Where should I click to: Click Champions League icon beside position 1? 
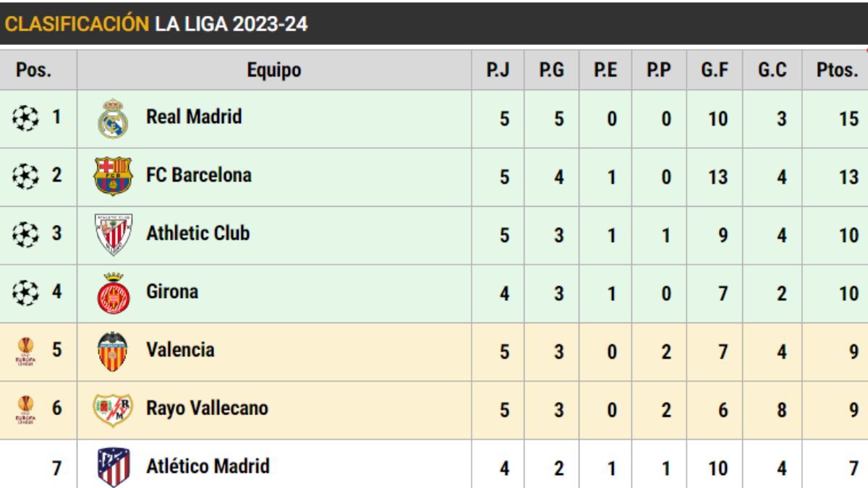click(25, 118)
